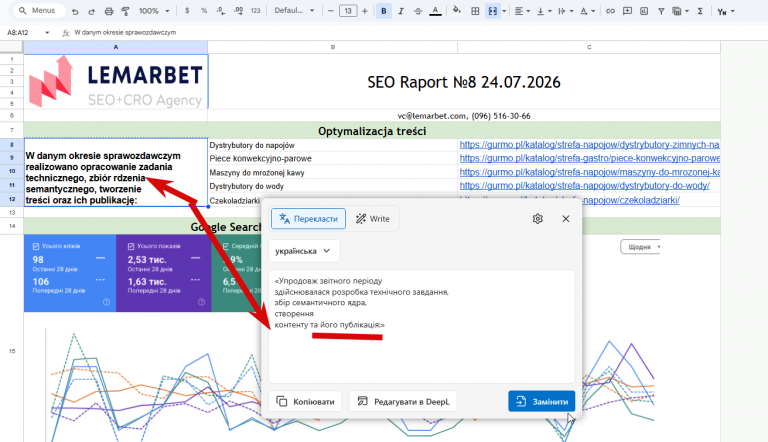The height and width of the screenshot is (442, 768).
Task: Print the spreadsheet using the printer icon
Action: (109, 11)
